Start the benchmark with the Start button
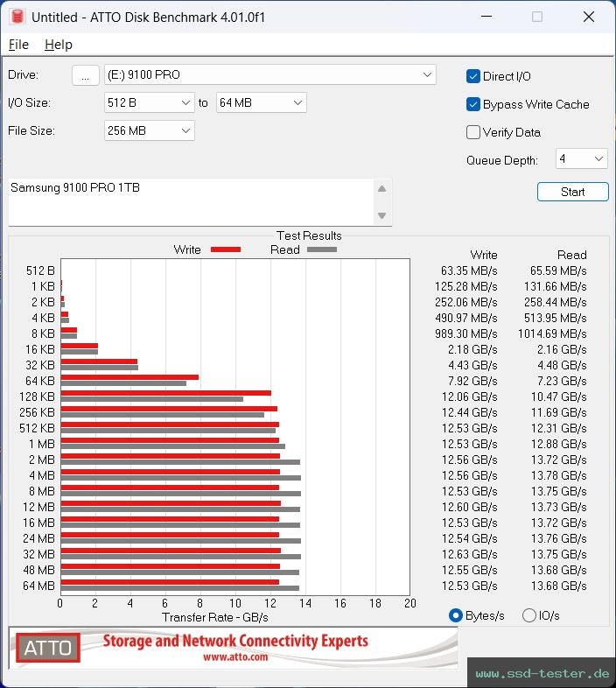 coord(572,192)
